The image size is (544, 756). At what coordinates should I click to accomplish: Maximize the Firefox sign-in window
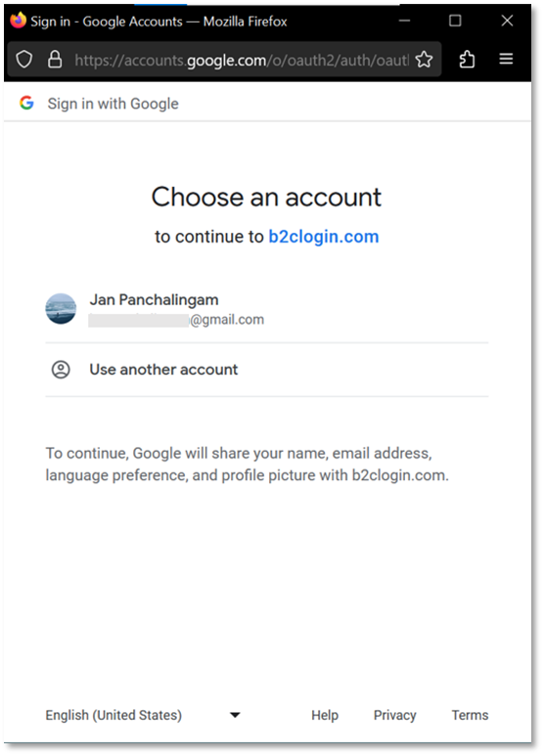pos(455,21)
